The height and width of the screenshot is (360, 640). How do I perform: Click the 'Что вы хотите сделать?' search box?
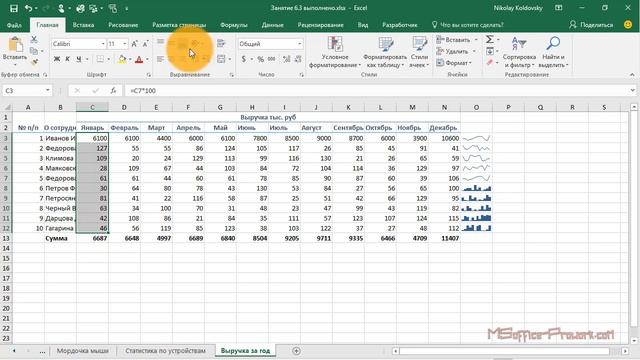[x=468, y=25]
